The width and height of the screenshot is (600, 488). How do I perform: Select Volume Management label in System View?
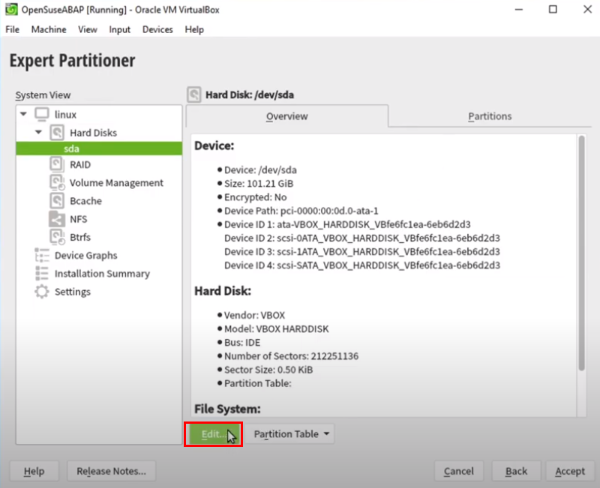point(116,183)
